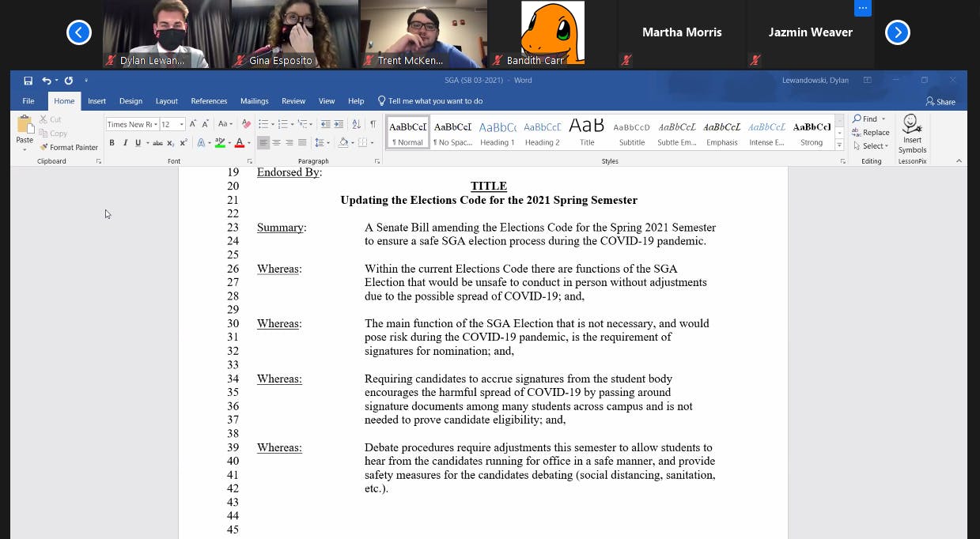Open the font size dropdown
The image size is (980, 539).
(181, 124)
